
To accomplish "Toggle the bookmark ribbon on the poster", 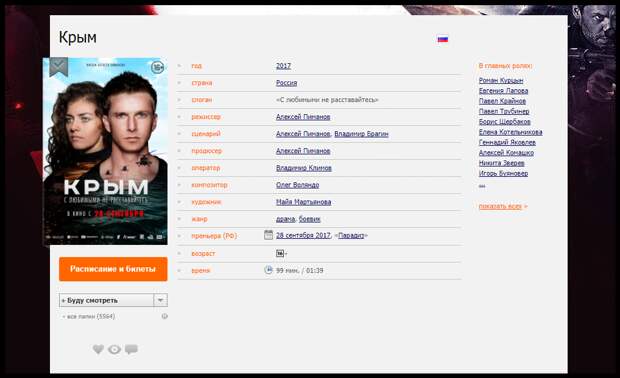I will coord(59,67).
